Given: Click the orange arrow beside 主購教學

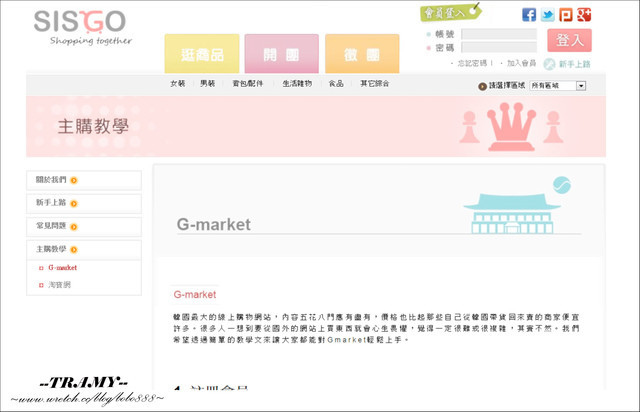Looking at the screenshot, I should point(74,249).
